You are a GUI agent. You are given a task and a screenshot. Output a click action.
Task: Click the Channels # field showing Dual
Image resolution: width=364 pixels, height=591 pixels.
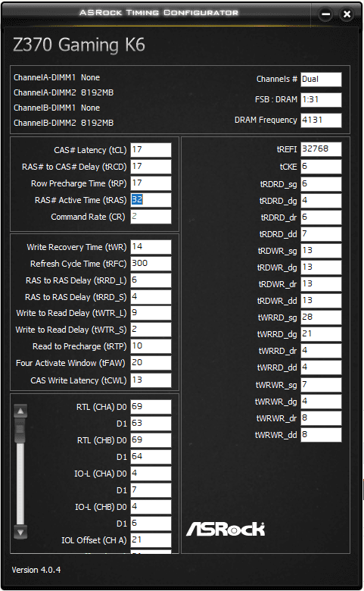click(x=321, y=79)
